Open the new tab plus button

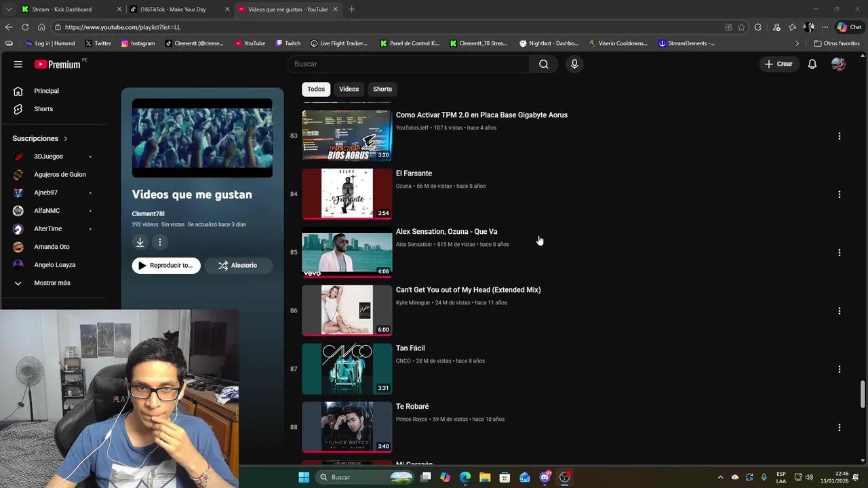tap(351, 9)
